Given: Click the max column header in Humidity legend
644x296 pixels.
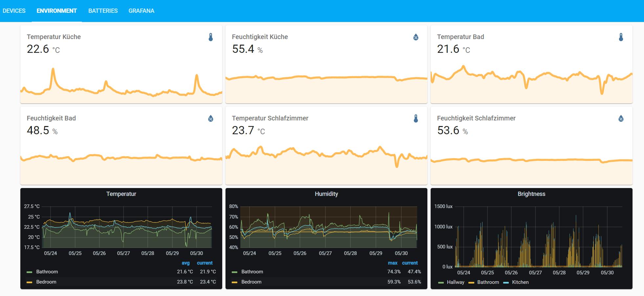Looking at the screenshot, I should coord(393,263).
